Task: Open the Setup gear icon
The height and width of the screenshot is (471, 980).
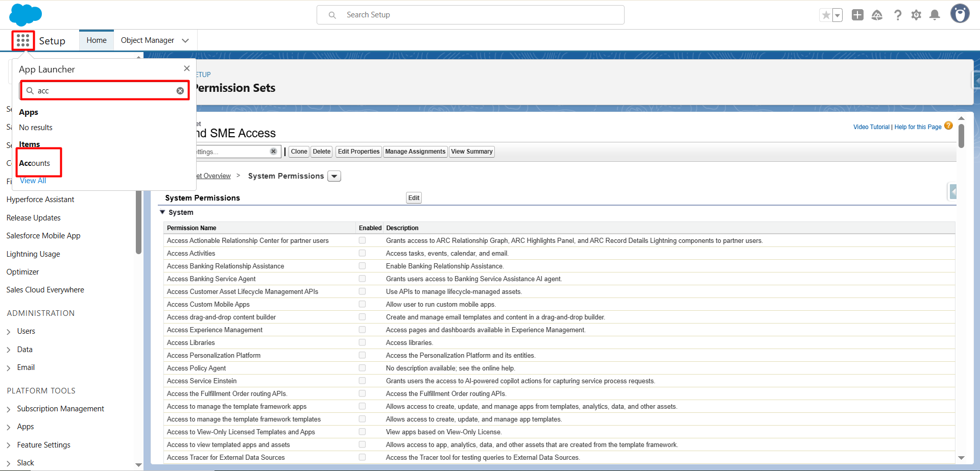Action: point(916,15)
